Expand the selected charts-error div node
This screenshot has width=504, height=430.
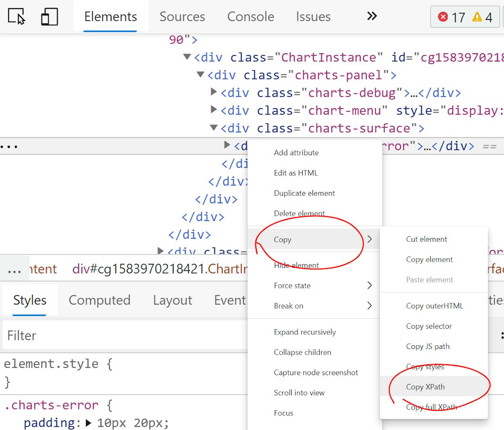click(227, 145)
